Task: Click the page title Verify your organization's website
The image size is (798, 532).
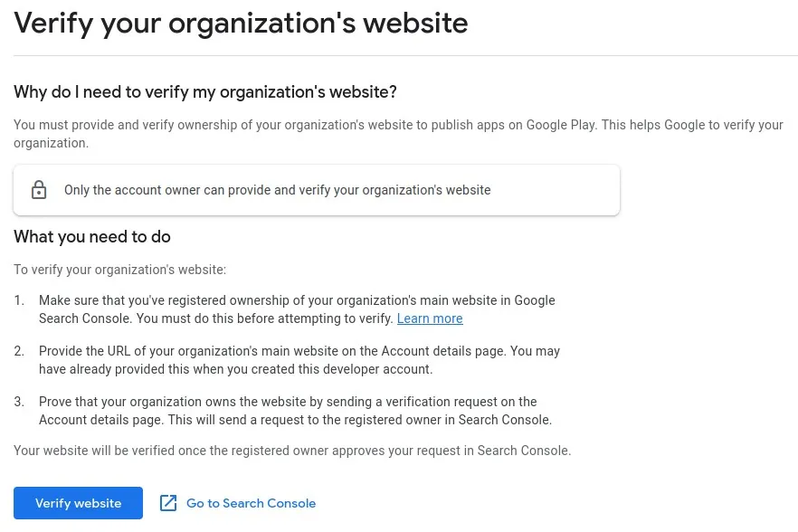Action: (241, 23)
